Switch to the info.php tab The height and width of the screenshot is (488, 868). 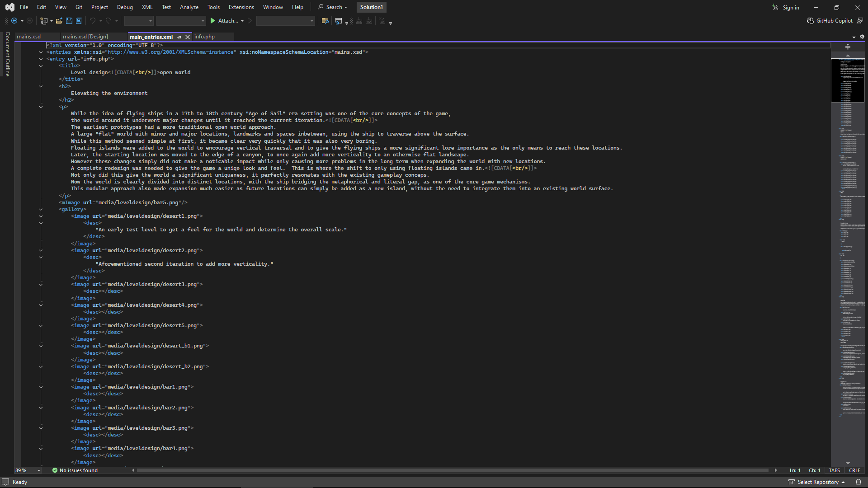point(204,37)
